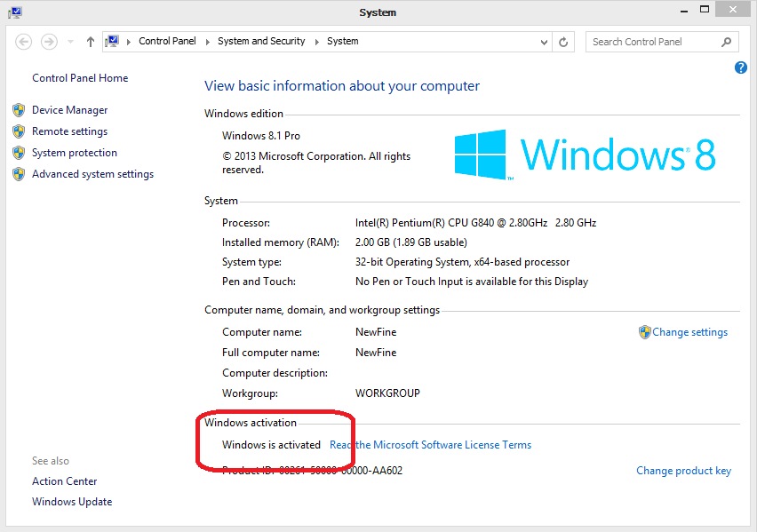Open Windows Update link
757x532 pixels.
coord(72,502)
